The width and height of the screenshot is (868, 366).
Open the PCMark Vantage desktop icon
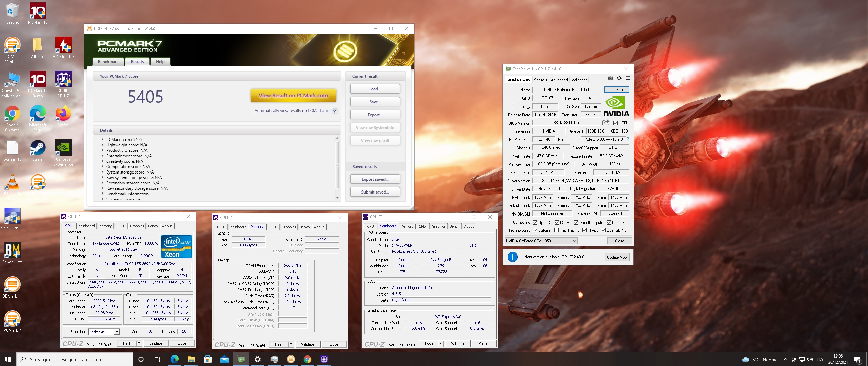click(13, 50)
